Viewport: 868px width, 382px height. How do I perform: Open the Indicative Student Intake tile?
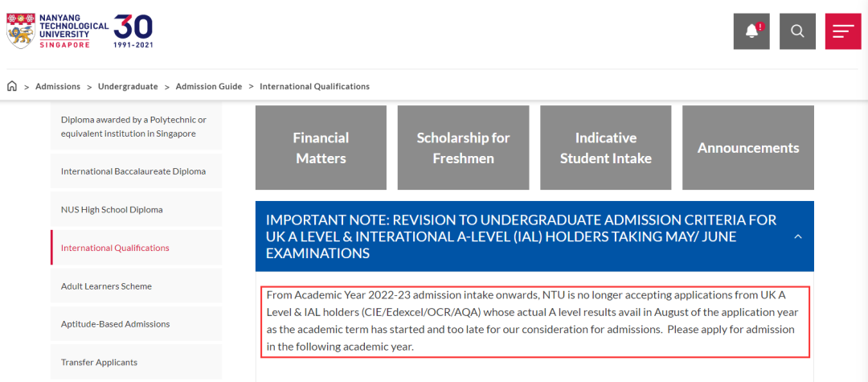(x=606, y=148)
